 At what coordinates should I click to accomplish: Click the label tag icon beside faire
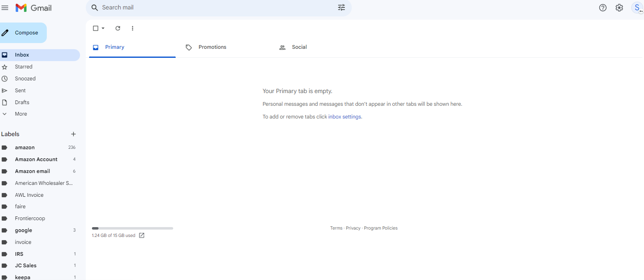click(x=5, y=207)
